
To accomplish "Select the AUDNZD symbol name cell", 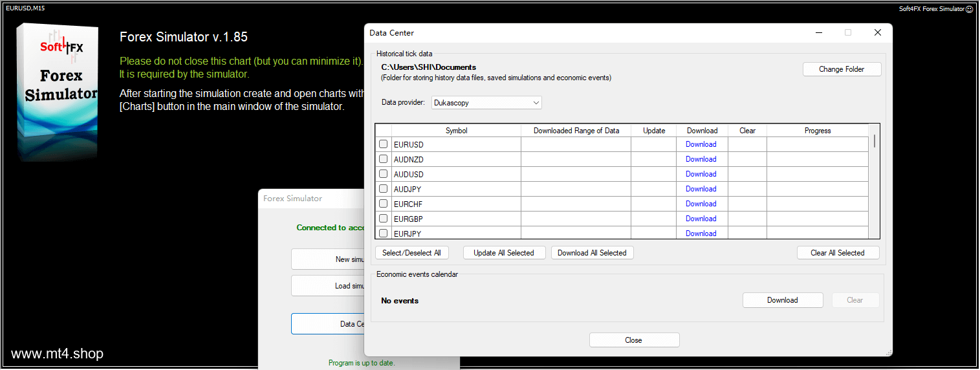I will [456, 159].
